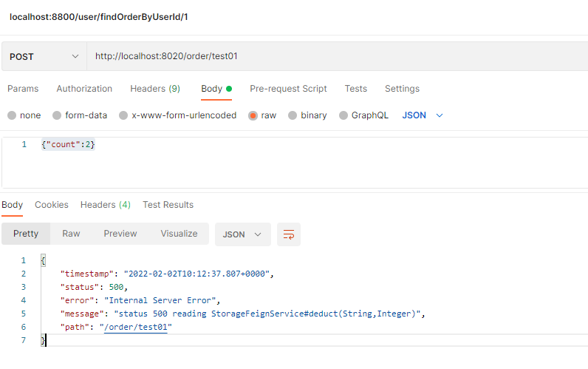Select the raw body radio button

coord(253,115)
